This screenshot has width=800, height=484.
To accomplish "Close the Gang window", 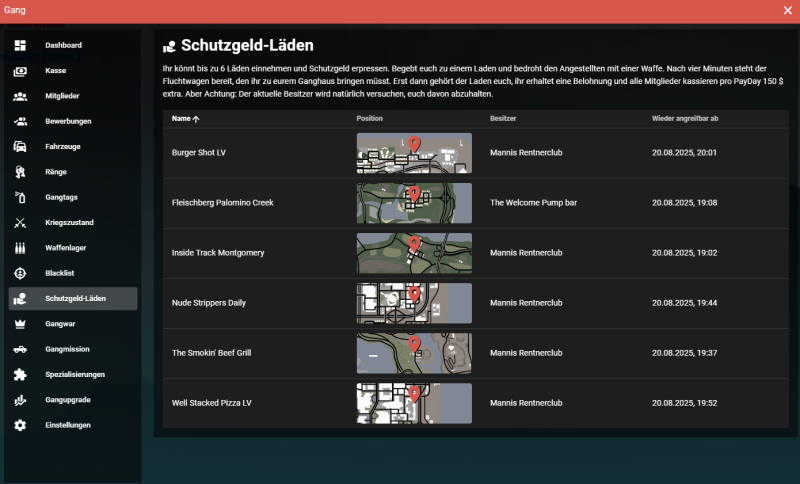I will click(x=788, y=11).
